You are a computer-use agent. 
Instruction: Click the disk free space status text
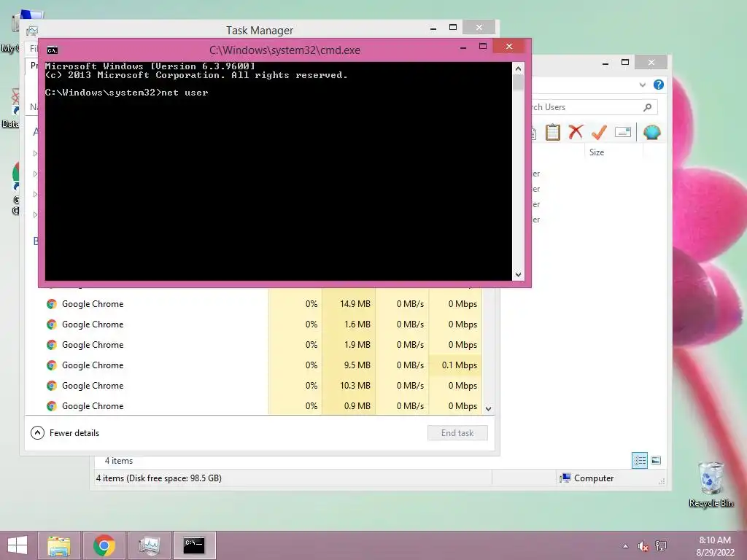tap(158, 478)
